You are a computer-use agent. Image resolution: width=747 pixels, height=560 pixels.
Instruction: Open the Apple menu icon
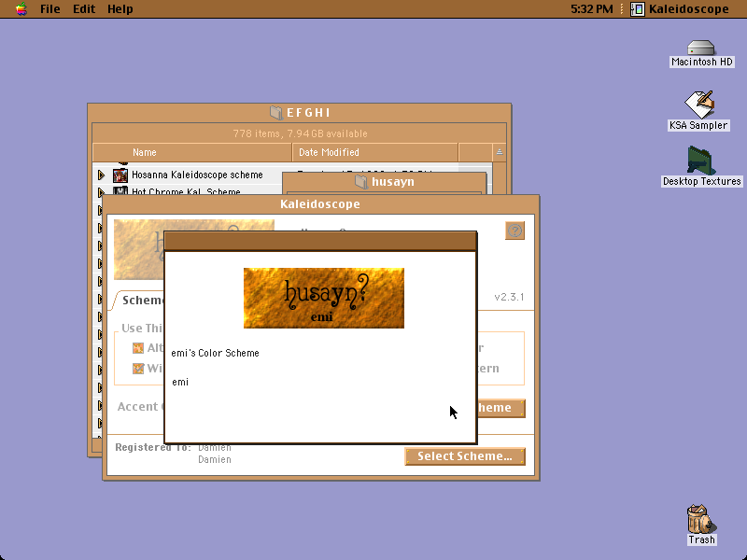[21, 8]
